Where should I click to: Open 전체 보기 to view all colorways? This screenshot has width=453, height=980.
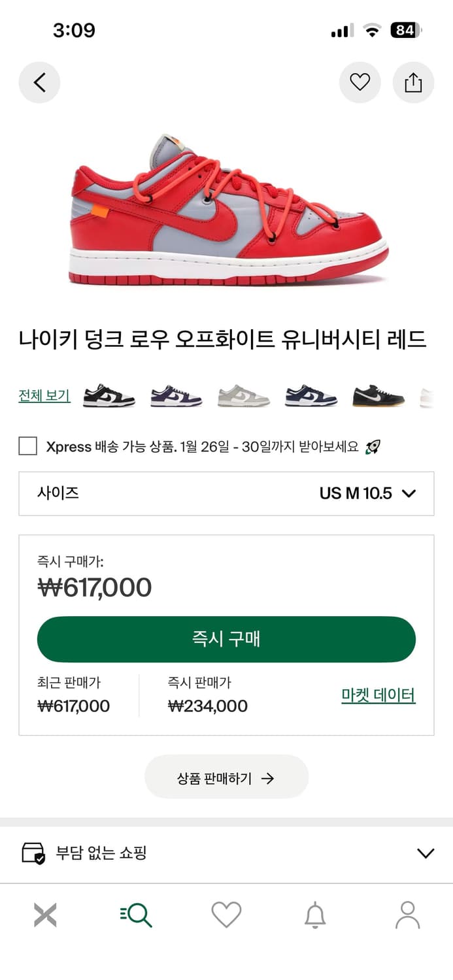click(x=44, y=396)
